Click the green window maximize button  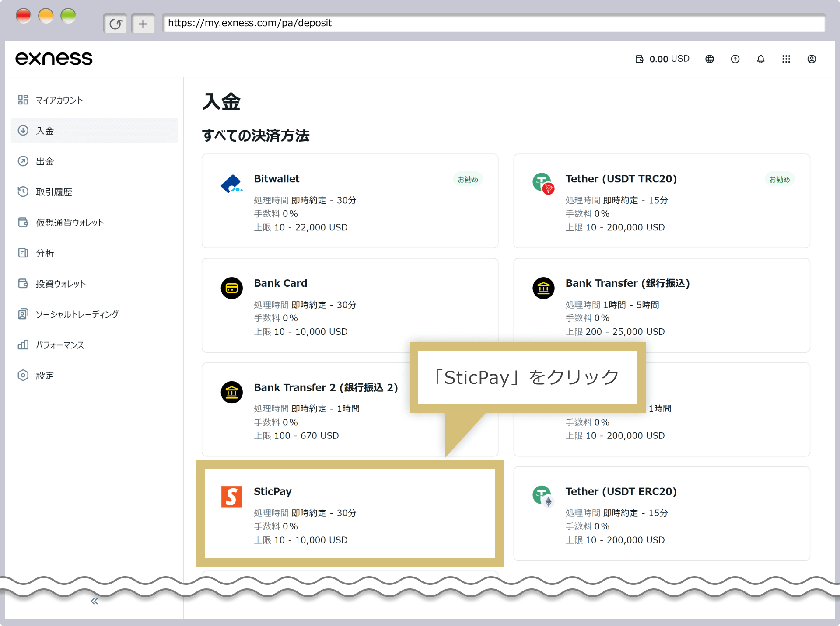(68, 16)
